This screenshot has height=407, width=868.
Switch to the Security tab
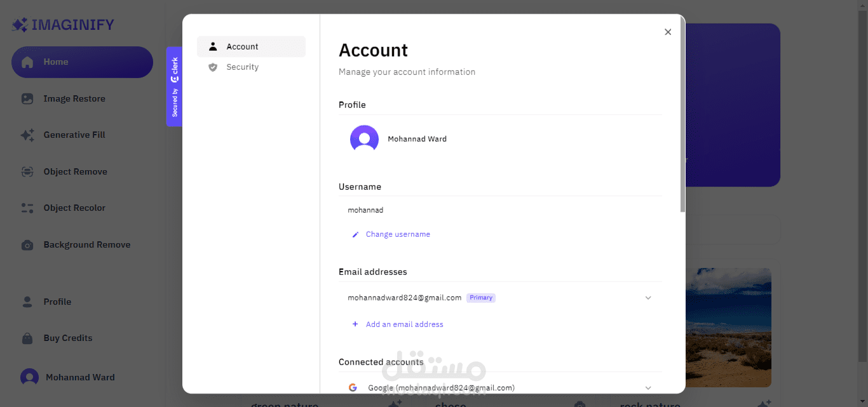pos(251,67)
